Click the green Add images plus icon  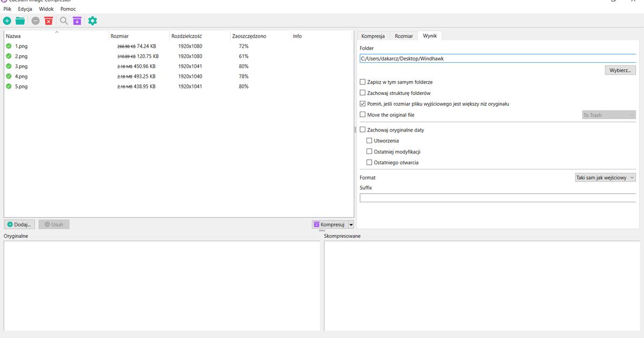7,20
